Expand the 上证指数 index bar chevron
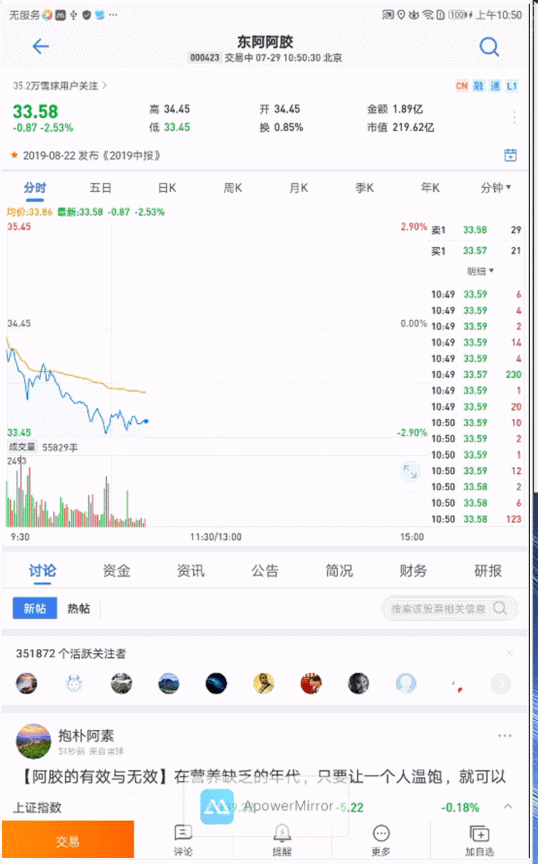Viewport: 538px width, 864px height. [508, 807]
